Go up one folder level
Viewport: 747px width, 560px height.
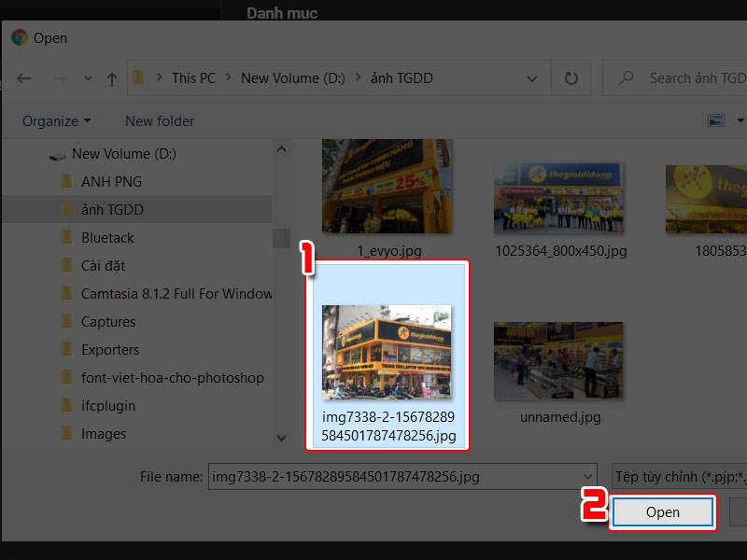click(112, 79)
